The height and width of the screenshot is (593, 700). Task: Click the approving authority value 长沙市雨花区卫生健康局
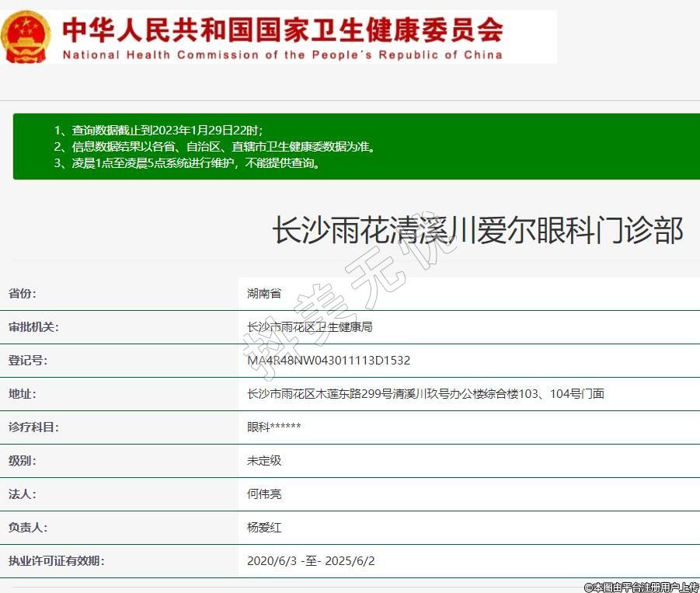[309, 327]
